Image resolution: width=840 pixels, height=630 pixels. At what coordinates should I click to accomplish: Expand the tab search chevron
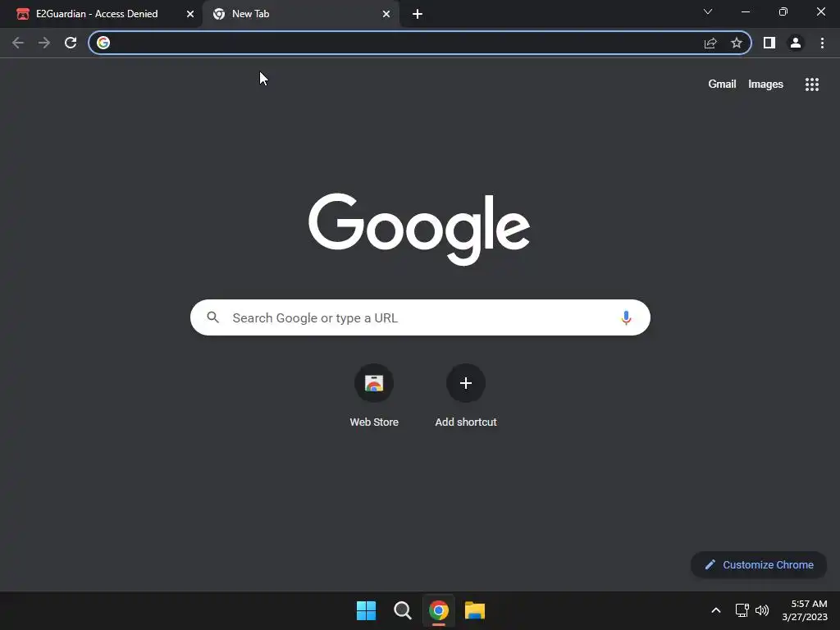point(708,11)
